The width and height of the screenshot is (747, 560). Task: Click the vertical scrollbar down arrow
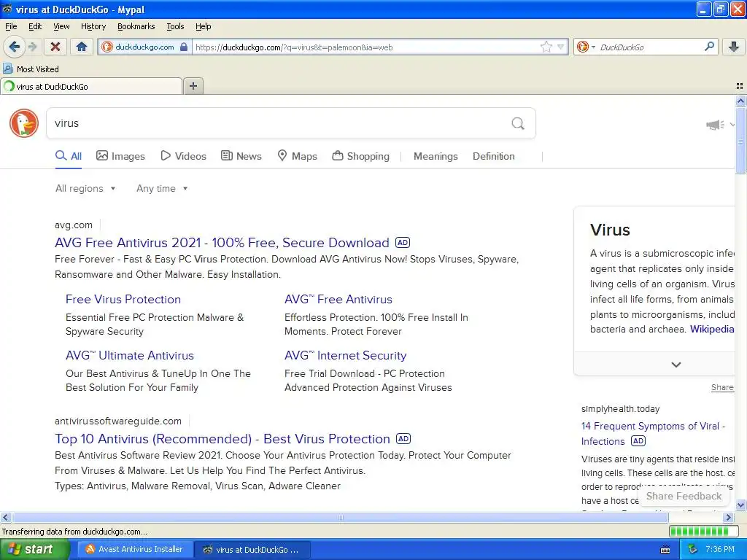point(740,505)
